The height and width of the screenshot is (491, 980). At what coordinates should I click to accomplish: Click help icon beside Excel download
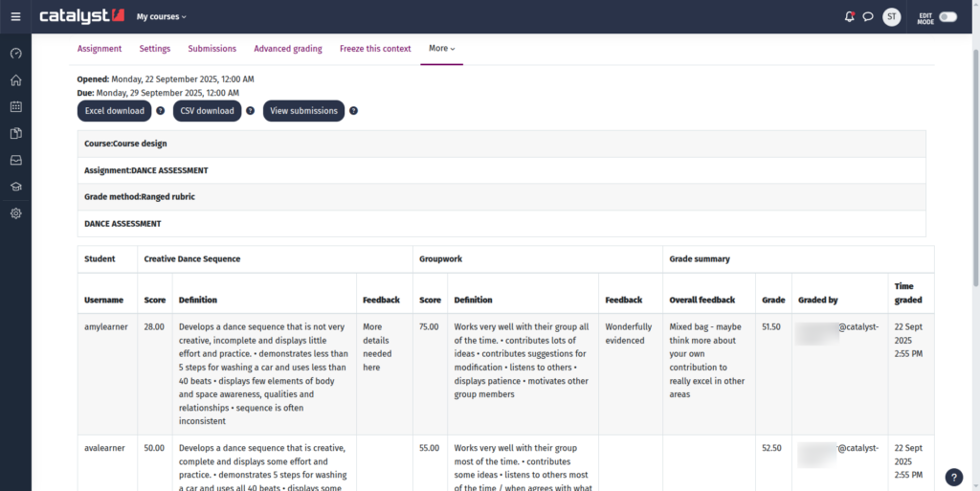click(x=161, y=111)
